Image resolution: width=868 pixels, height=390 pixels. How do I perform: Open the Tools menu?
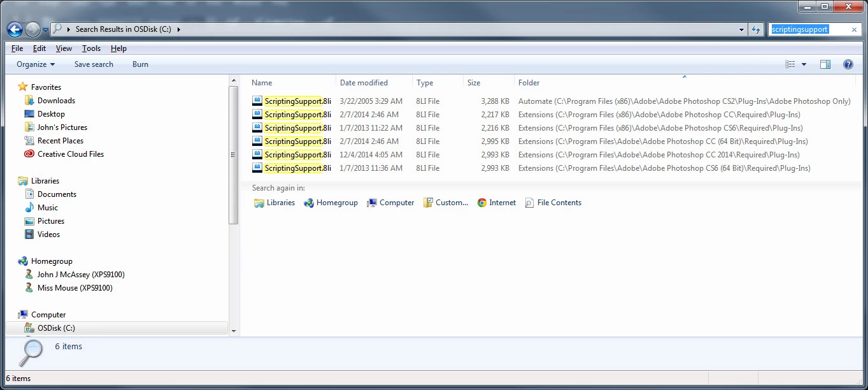pos(91,48)
